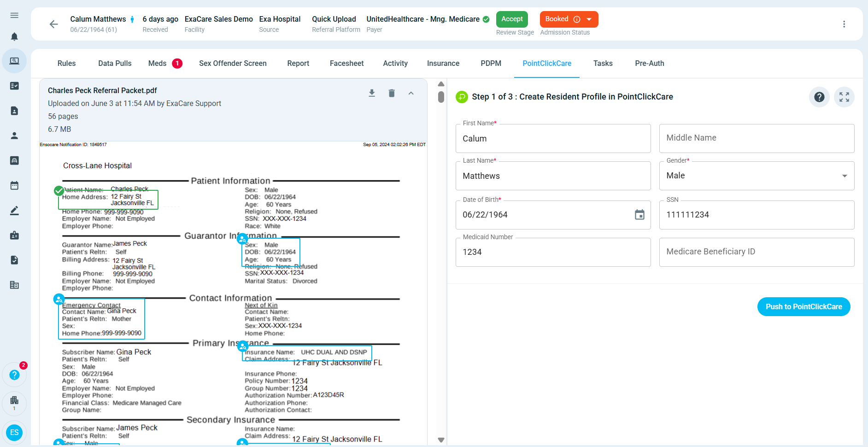Click the Emergency Contact annotation icon

(x=59, y=299)
